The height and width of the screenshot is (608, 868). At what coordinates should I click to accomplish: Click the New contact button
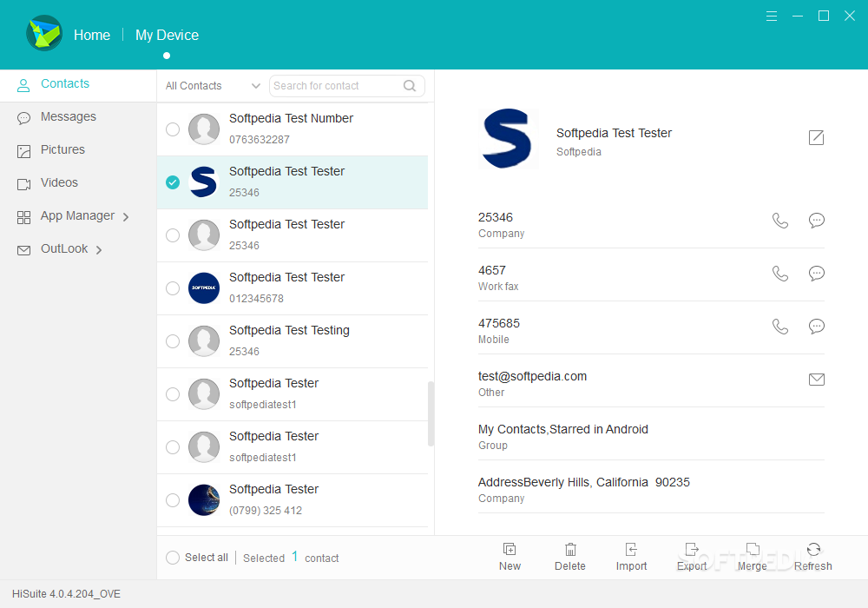[x=510, y=557]
